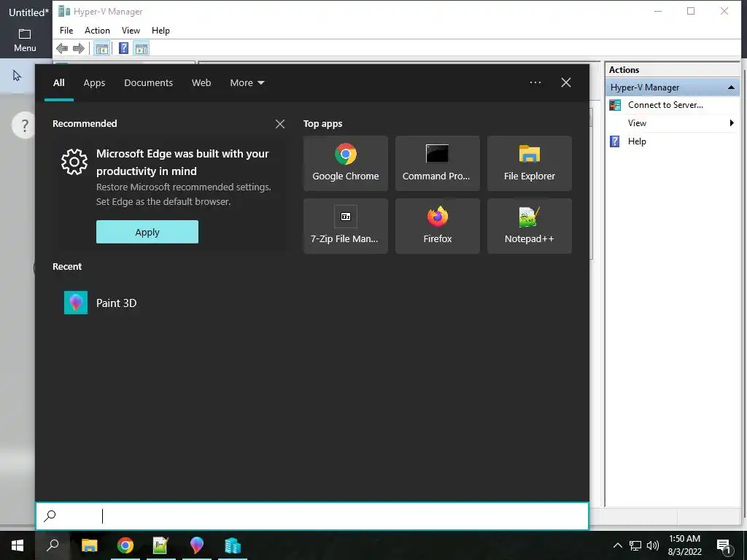Open Paint 3D from the taskbar
Viewport: 747px width, 560px height.
[196, 545]
